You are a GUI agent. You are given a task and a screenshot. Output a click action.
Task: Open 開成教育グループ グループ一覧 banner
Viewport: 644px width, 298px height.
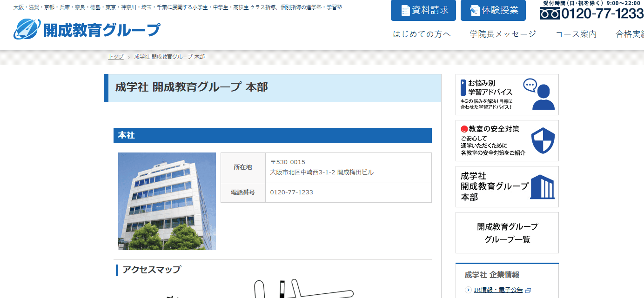(x=507, y=233)
